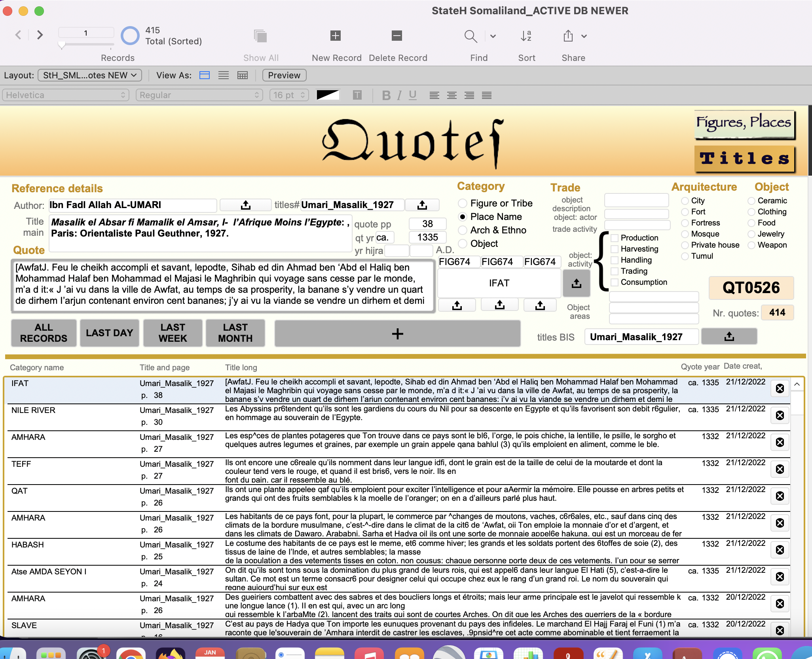812x659 pixels.
Task: Open the Figures, Places tab button
Action: [x=744, y=124]
